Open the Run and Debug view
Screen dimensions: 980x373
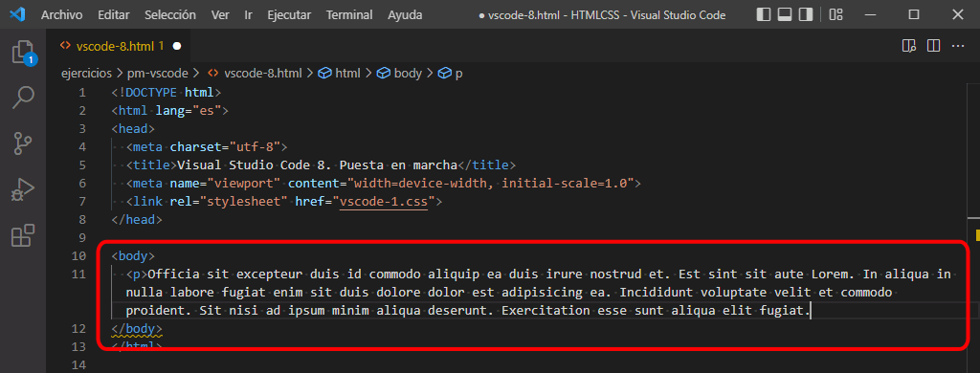coord(24,190)
